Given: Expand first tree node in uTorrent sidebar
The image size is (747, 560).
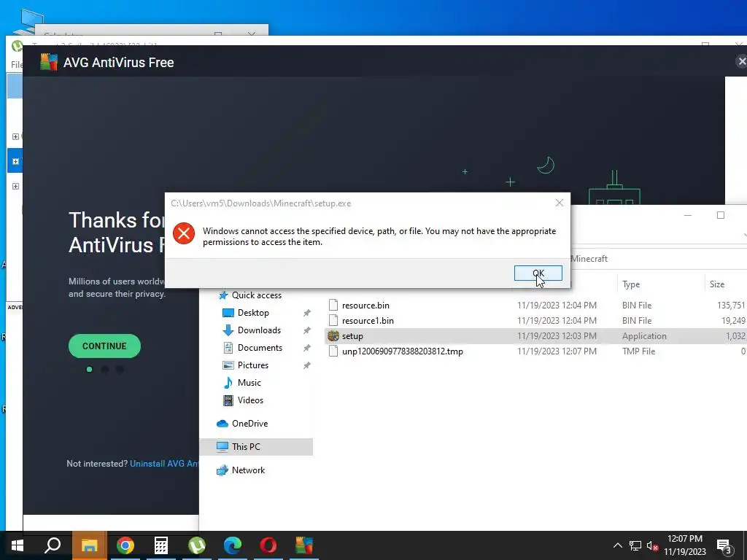Looking at the screenshot, I should tap(15, 136).
